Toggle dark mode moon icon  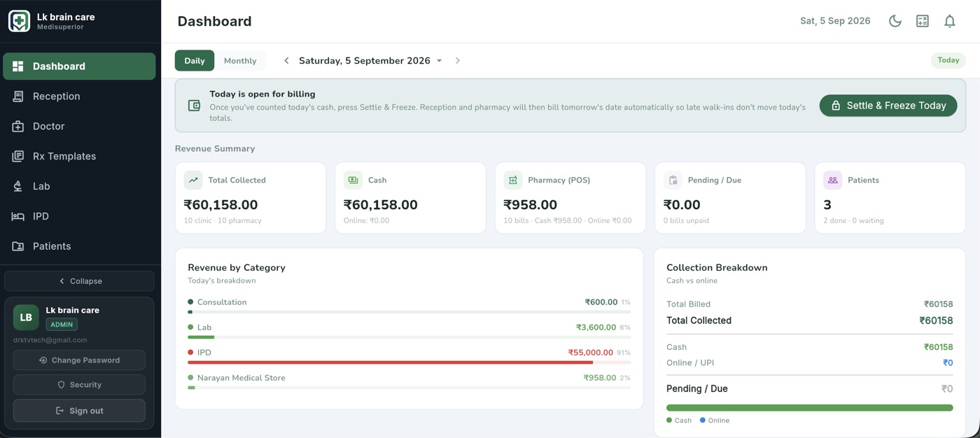tap(895, 21)
